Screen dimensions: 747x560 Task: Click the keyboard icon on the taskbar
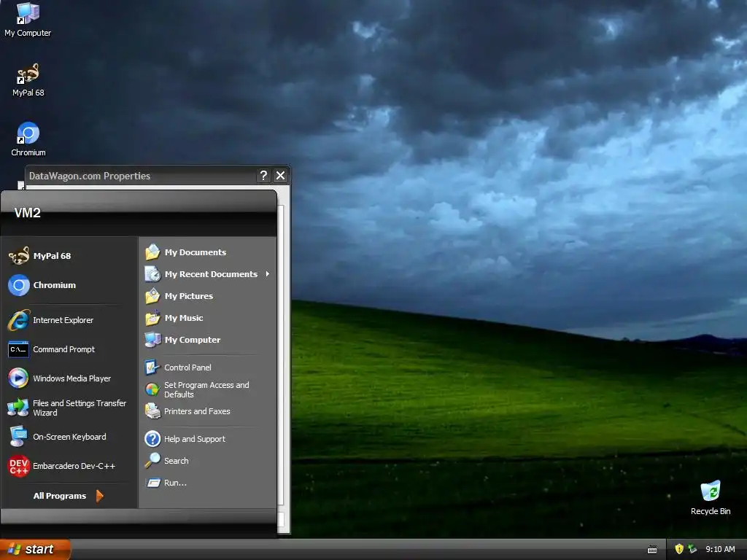pos(652,550)
